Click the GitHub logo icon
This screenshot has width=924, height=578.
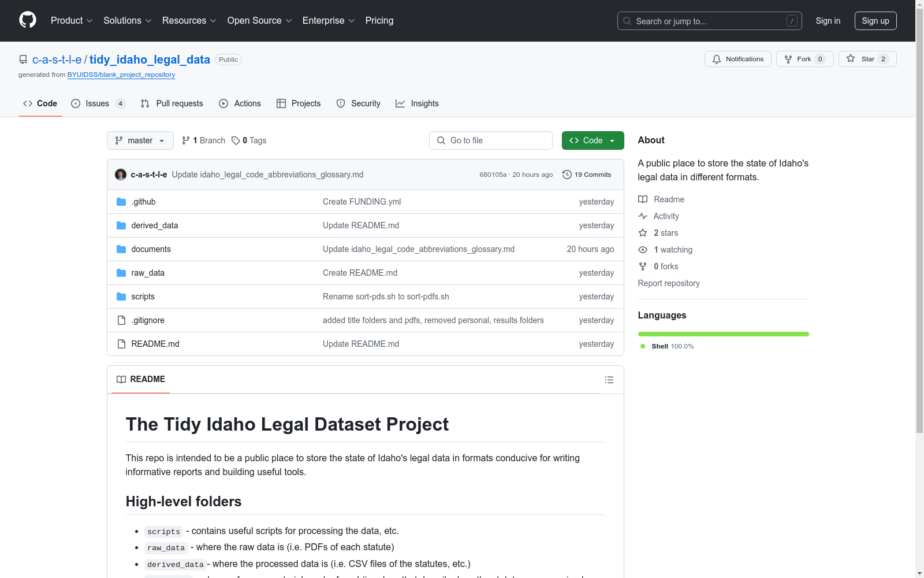pos(28,20)
